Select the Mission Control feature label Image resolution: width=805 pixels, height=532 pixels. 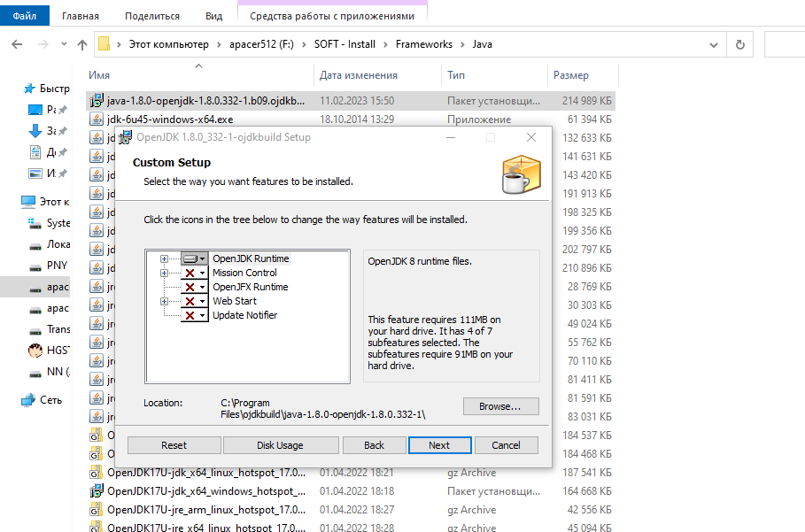[245, 273]
